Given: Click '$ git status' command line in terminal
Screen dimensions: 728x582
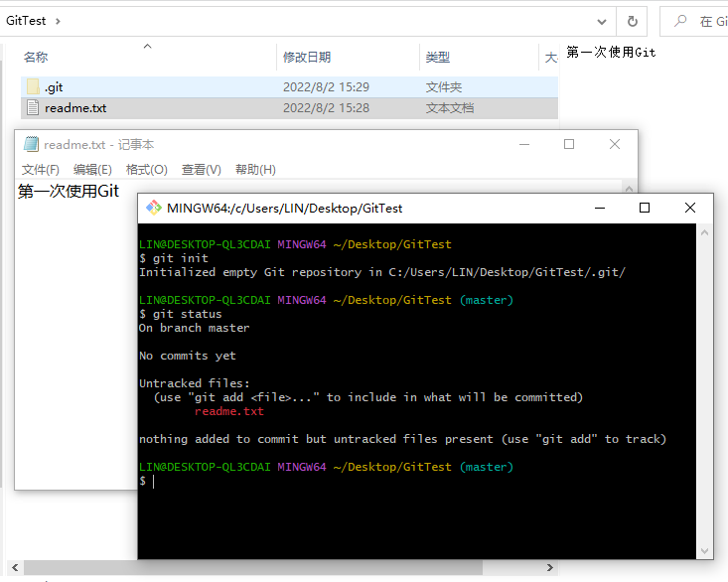Looking at the screenshot, I should pyautogui.click(x=180, y=314).
